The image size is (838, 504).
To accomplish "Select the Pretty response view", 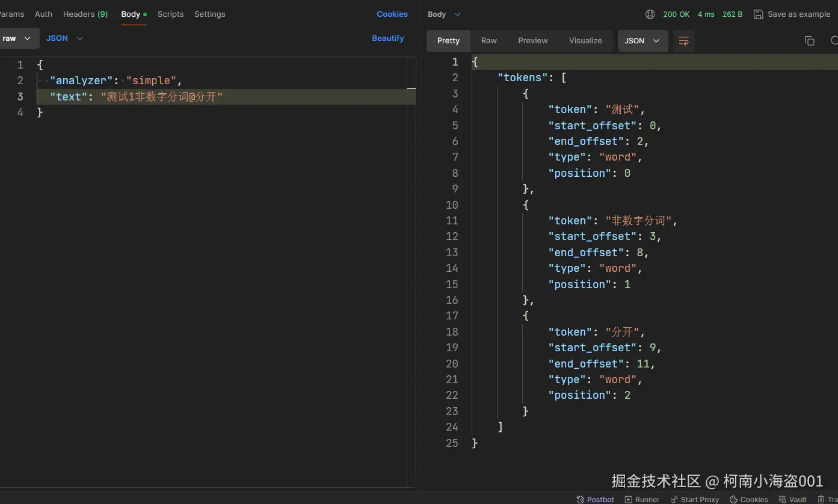I will 448,40.
